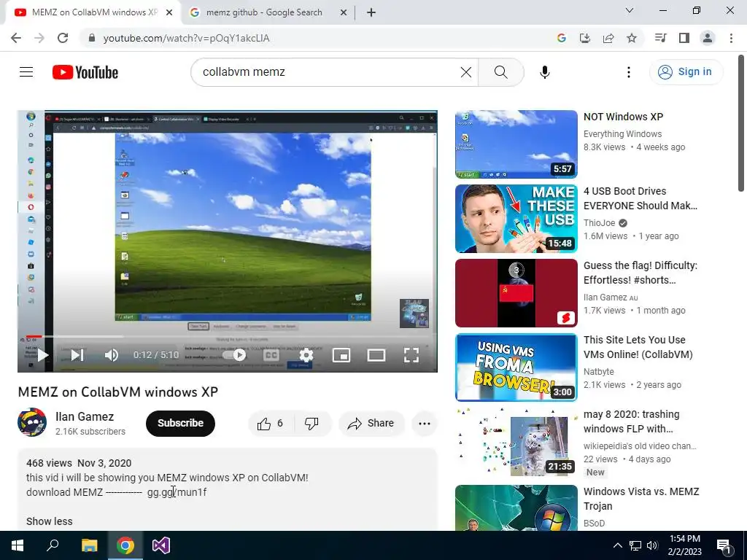
Task: Visit Natbyte channel name
Action: coord(599,371)
